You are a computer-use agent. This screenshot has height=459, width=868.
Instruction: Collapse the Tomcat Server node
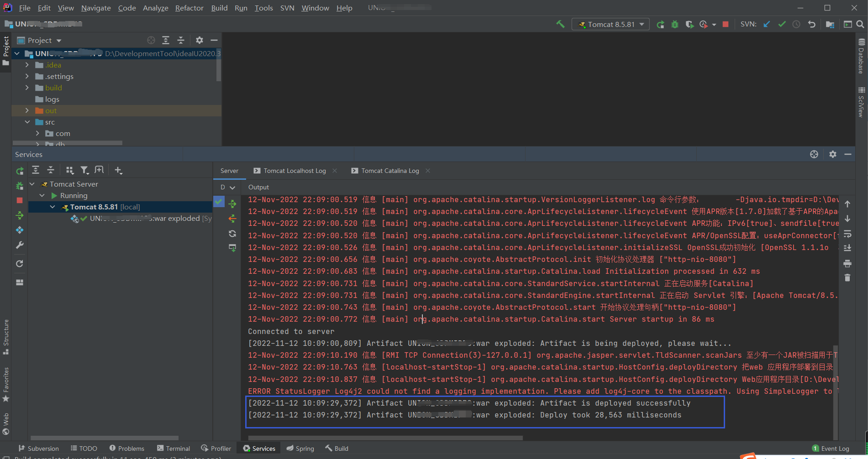coord(32,184)
